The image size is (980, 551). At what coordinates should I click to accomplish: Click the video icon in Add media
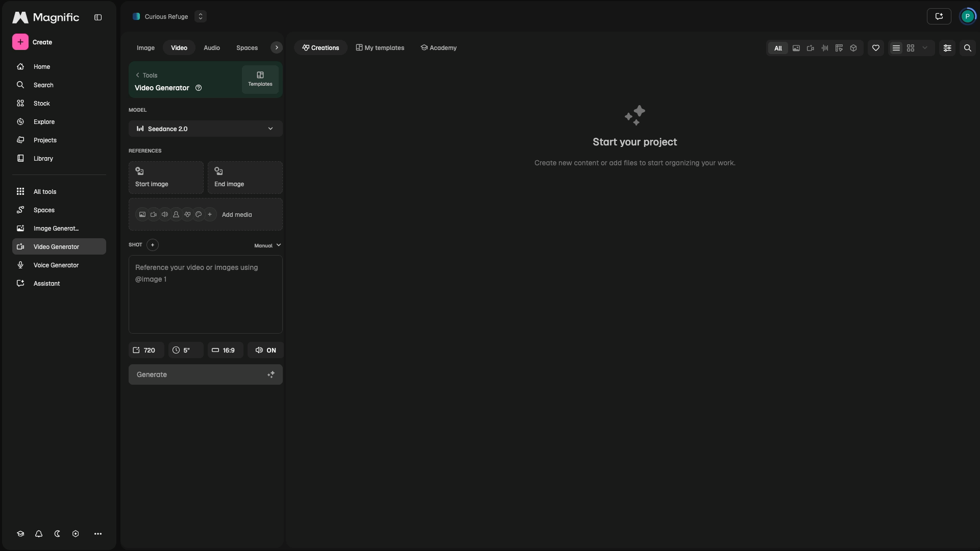click(x=154, y=215)
